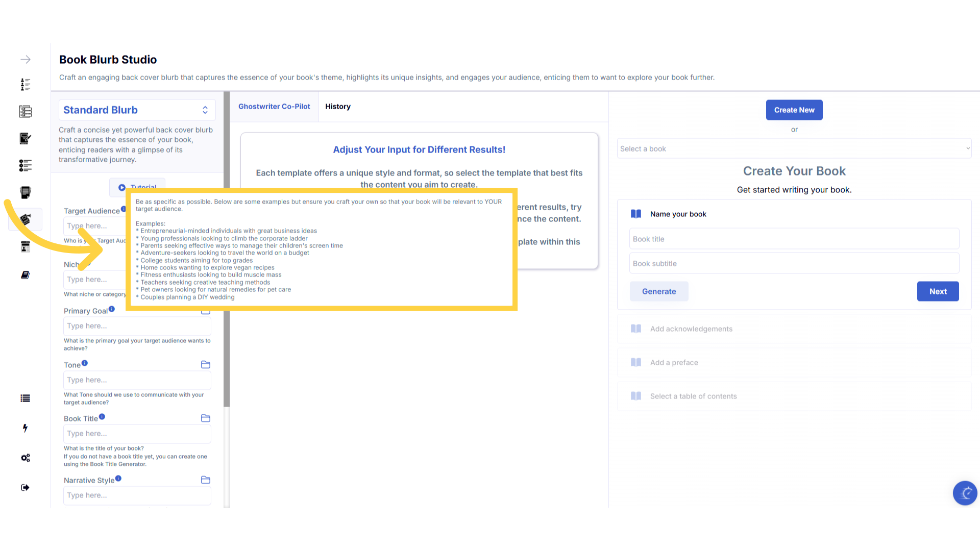This screenshot has height=551, width=980.
Task: Click the logout icon in the sidebar
Action: (x=25, y=488)
